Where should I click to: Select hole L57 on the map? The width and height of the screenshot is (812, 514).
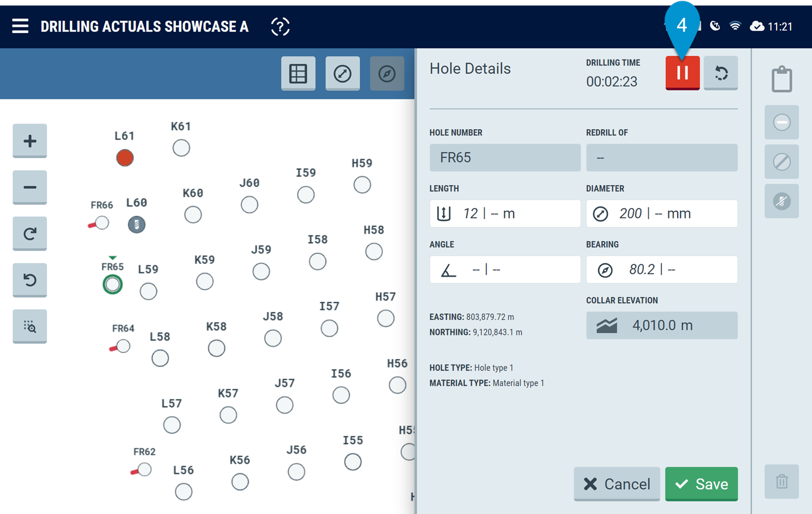click(172, 425)
